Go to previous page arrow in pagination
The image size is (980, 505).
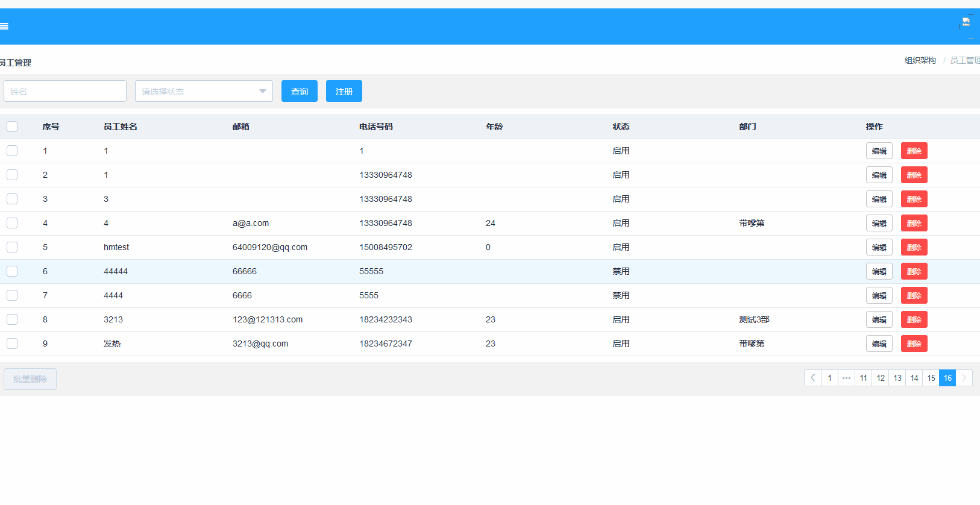click(812, 378)
